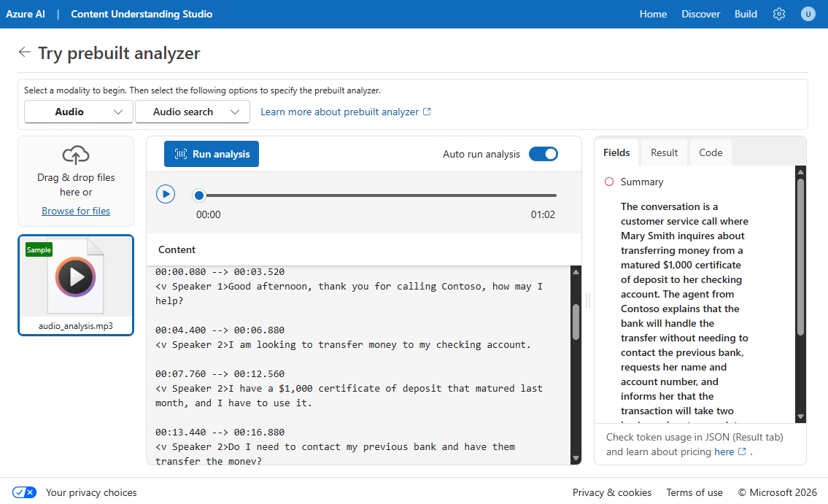Open Learn more about prebuilt analyzer link
The width and height of the screenshot is (828, 504).
coord(345,112)
